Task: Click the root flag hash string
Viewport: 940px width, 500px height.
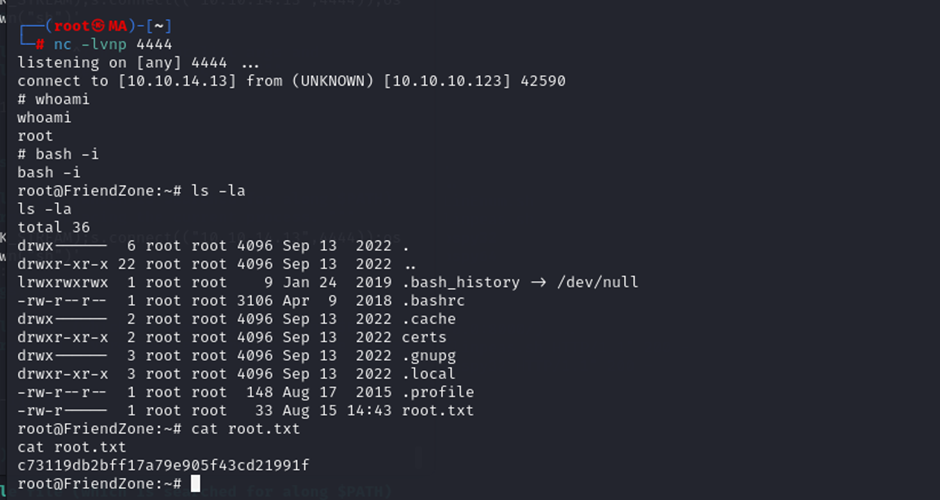Action: [163, 465]
